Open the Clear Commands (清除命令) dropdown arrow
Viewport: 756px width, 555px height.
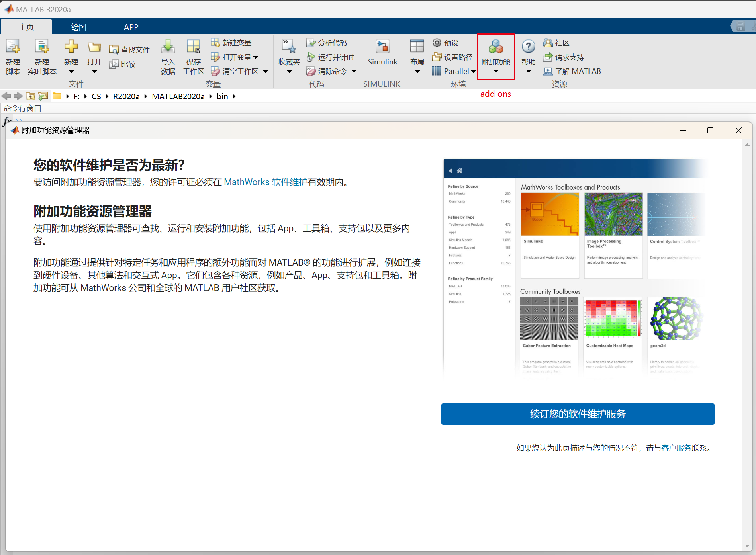tap(354, 72)
